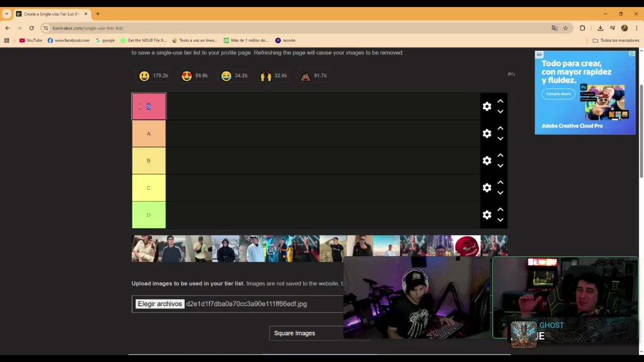Viewport: 644px width, 362px height.
Task: Move C tier row up with arrow
Action: (x=500, y=183)
